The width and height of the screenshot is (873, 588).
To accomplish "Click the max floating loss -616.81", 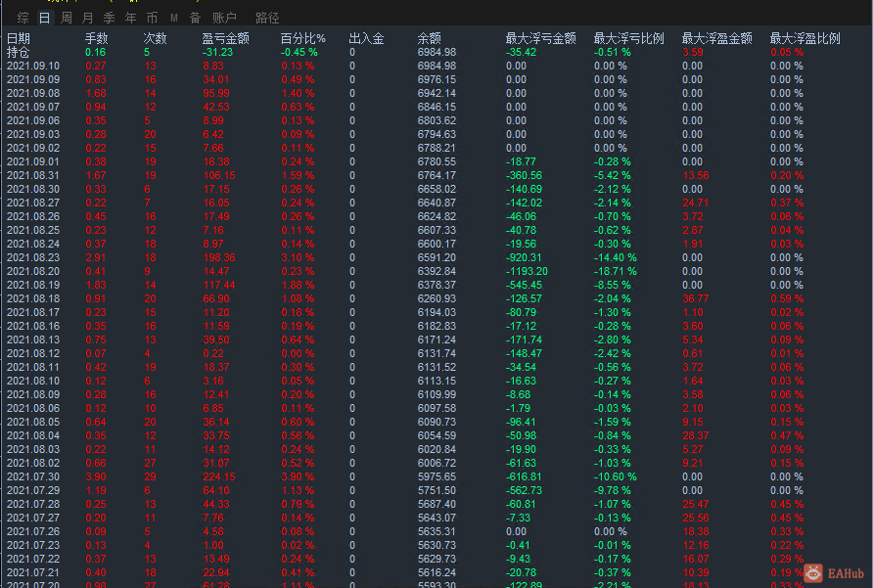I will coord(524,476).
